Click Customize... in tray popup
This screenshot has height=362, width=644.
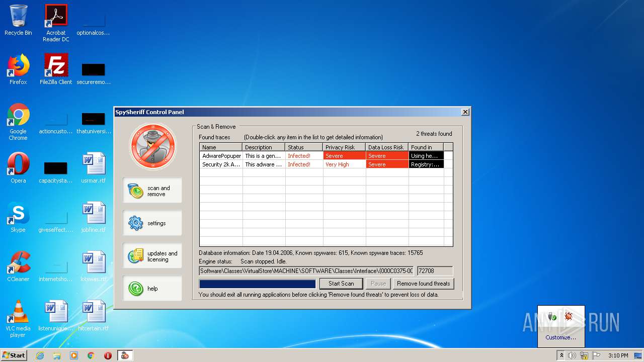click(x=560, y=337)
